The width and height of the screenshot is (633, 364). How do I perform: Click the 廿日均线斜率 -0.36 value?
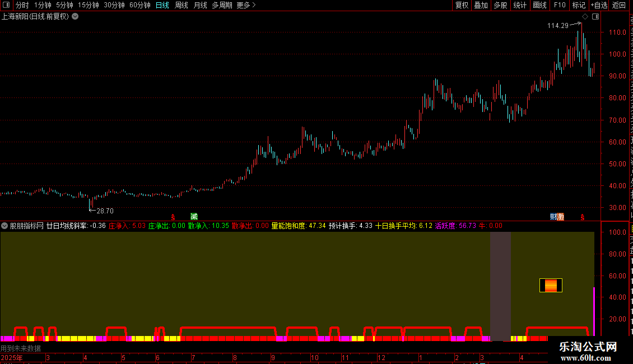(76, 226)
